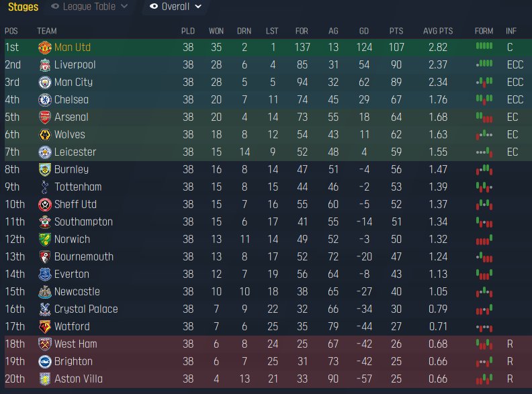
Task: Toggle the eye icon beside League Table
Action: [x=55, y=7]
